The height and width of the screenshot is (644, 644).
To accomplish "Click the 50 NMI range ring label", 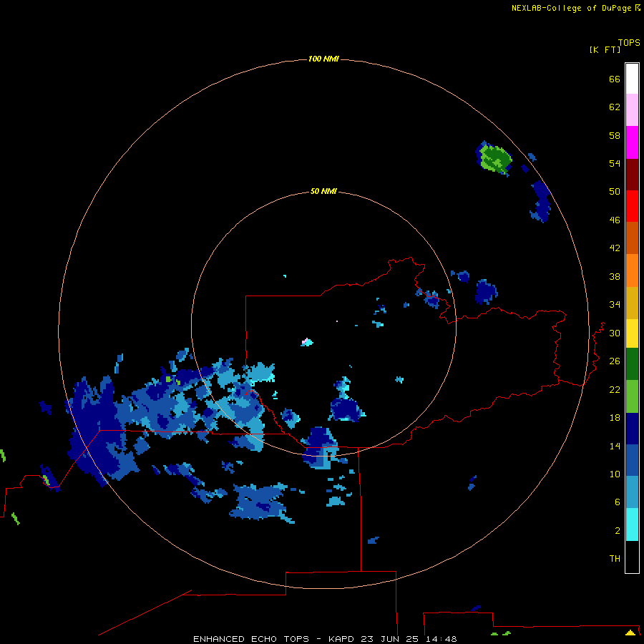I will [323, 191].
